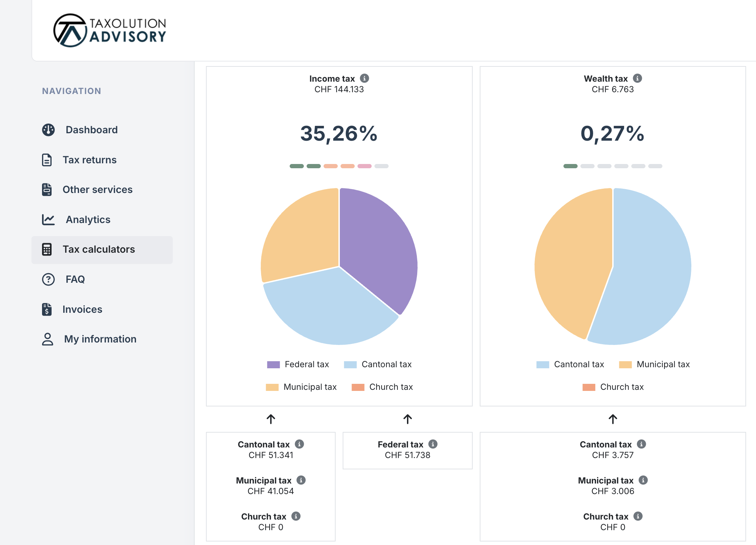
Task: Navigate to Tax calculators page
Action: point(99,250)
